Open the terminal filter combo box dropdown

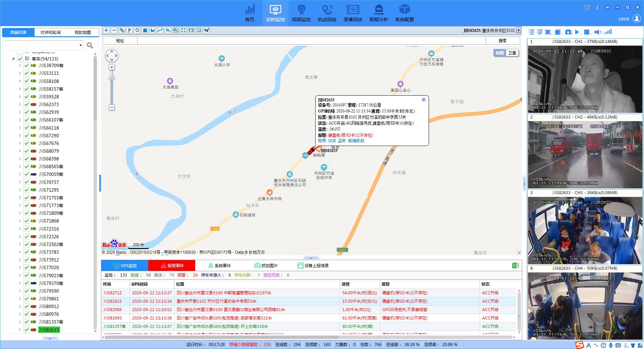click(x=80, y=45)
